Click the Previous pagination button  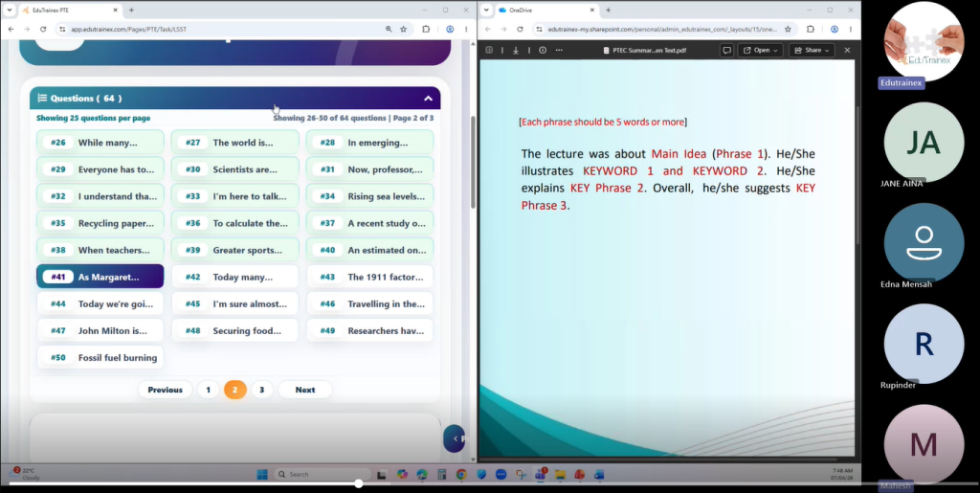165,390
